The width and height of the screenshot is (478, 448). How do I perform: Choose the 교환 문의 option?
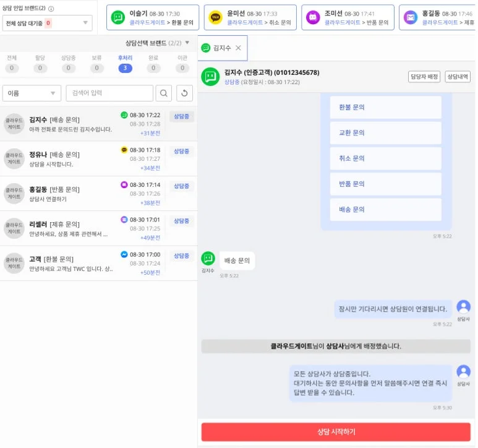click(x=386, y=133)
